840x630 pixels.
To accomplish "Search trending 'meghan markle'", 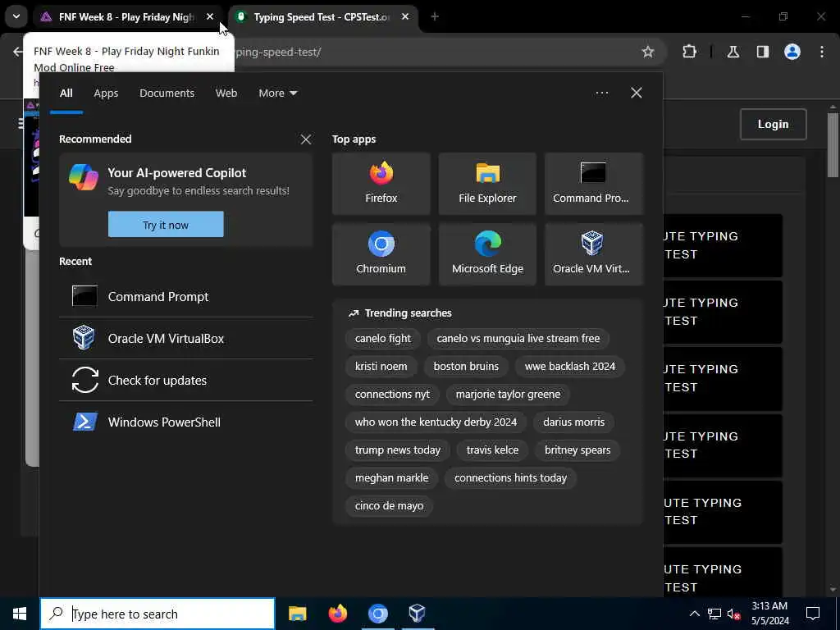I will [x=391, y=477].
